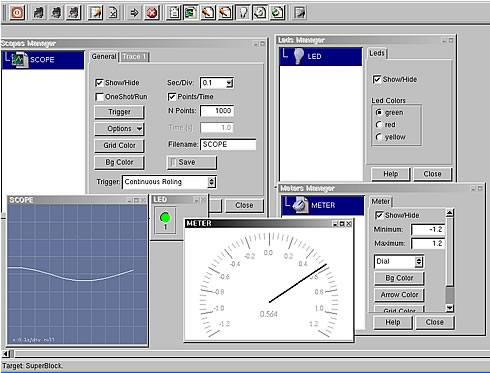490x373 pixels.
Task: Click the Arrow Color button in Meters Manager
Action: (399, 295)
